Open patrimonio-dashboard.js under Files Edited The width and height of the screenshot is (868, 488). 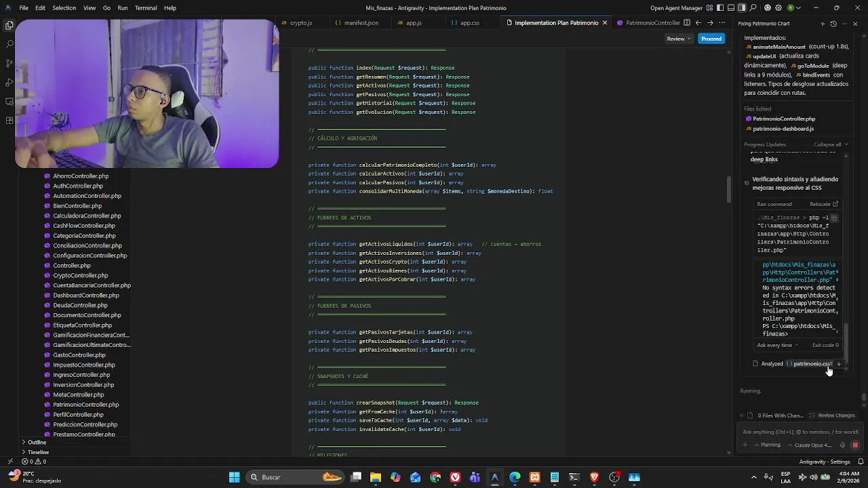783,129
